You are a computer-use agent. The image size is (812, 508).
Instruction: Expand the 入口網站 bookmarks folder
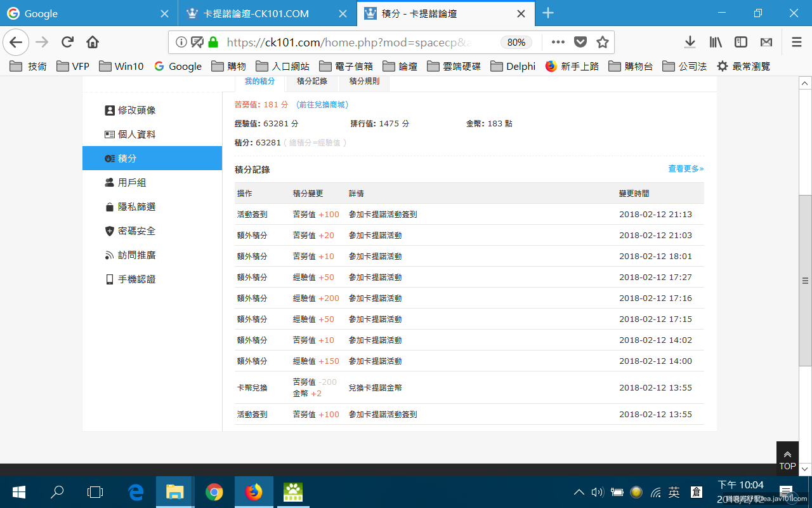tap(283, 66)
